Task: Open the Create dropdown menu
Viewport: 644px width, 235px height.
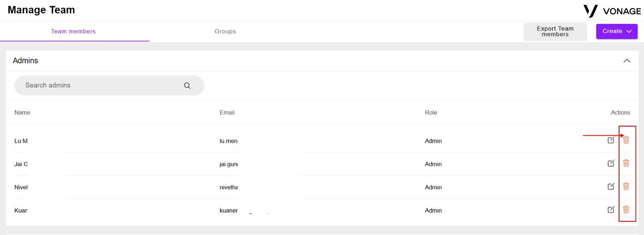Action: point(617,31)
